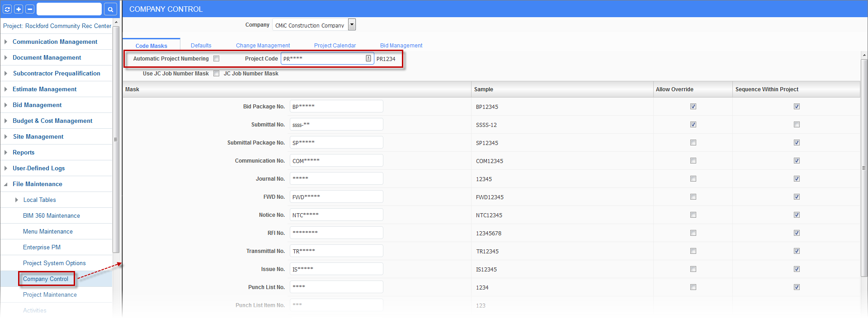The width and height of the screenshot is (868, 318).
Task: Uncheck Allow Override for Bid Package No.
Action: coord(693,107)
